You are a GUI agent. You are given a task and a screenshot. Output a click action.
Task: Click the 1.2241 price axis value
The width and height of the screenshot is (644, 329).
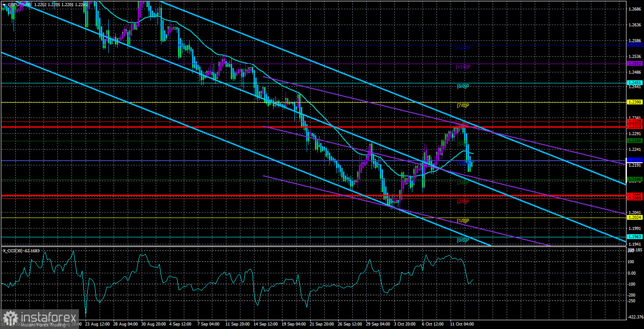[x=635, y=149]
